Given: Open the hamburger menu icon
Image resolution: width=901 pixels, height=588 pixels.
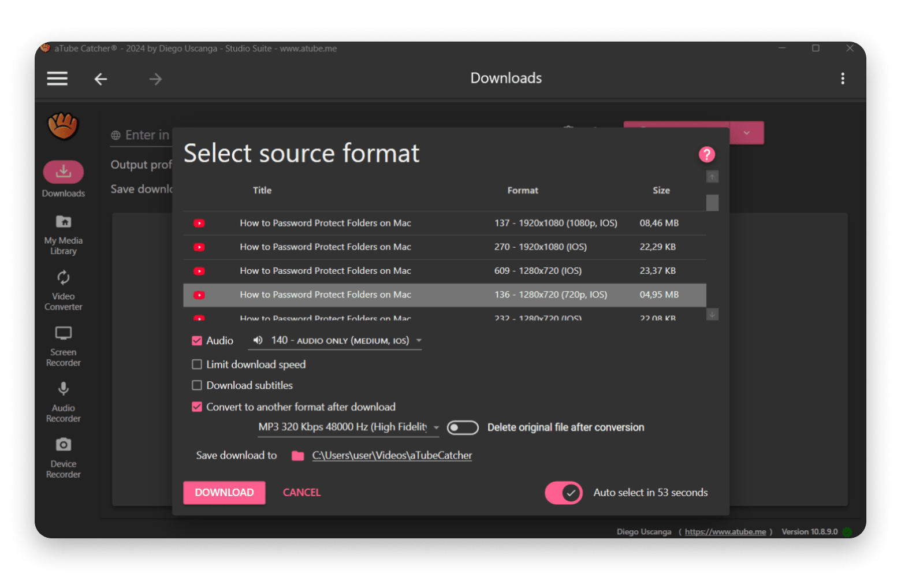Looking at the screenshot, I should (57, 79).
